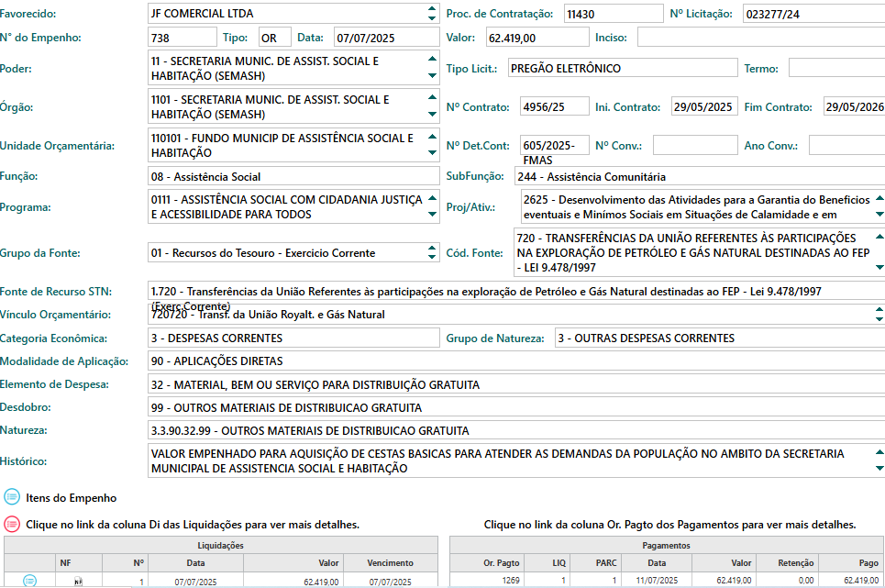Click the Grupo de Natureza field
This screenshot has width=885, height=588.
[x=720, y=338]
